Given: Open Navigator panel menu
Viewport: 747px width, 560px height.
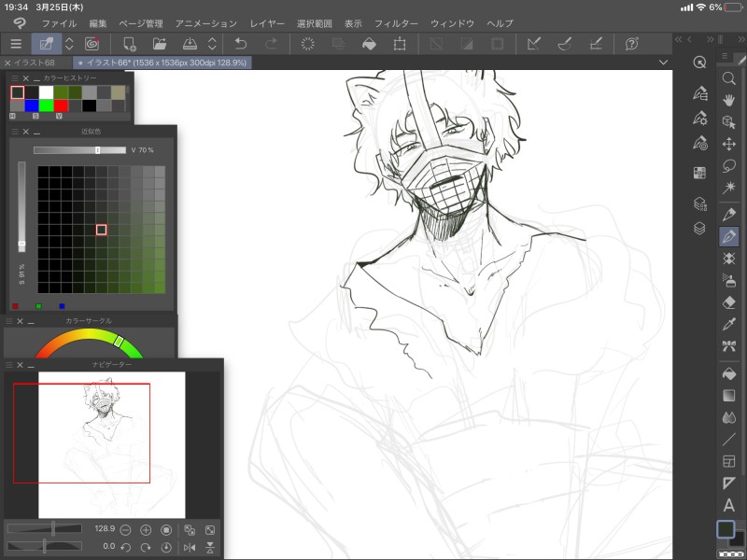Looking at the screenshot, I should coord(8,365).
